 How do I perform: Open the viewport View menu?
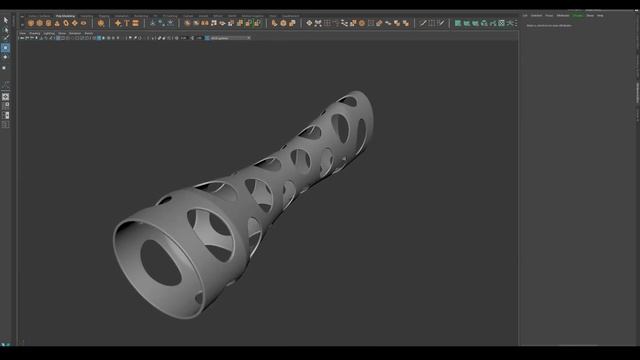23,33
